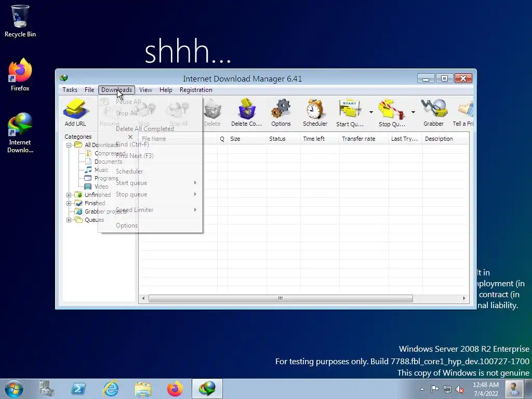This screenshot has width=532, height=399.
Task: Choose Delete All Completed menu entry
Action: click(x=150, y=129)
